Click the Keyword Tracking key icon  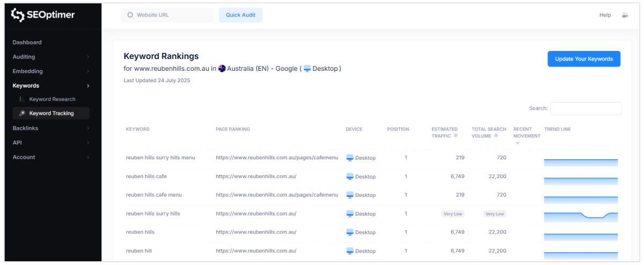pyautogui.click(x=22, y=113)
